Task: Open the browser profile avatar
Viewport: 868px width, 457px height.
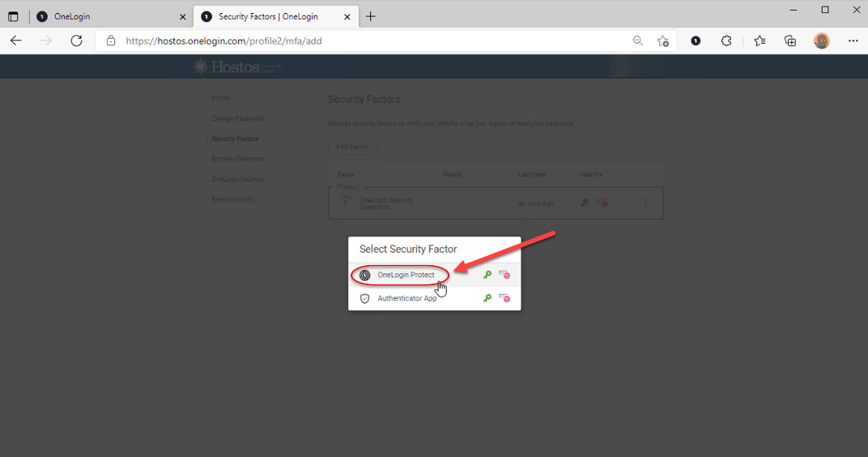Action: click(x=822, y=41)
